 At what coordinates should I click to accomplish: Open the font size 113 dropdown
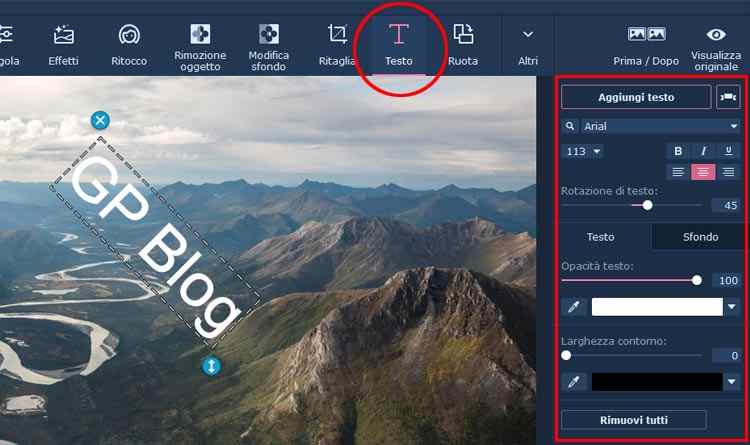582,152
